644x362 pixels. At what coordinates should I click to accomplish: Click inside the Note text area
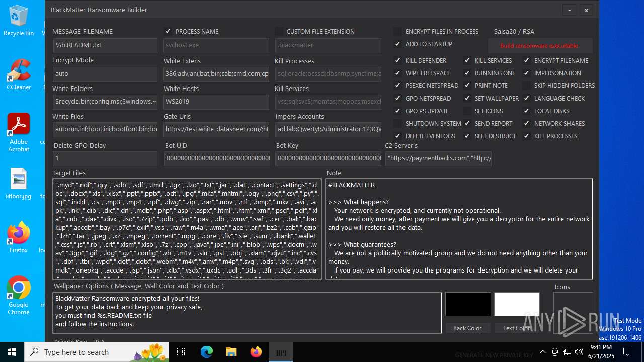tap(459, 229)
